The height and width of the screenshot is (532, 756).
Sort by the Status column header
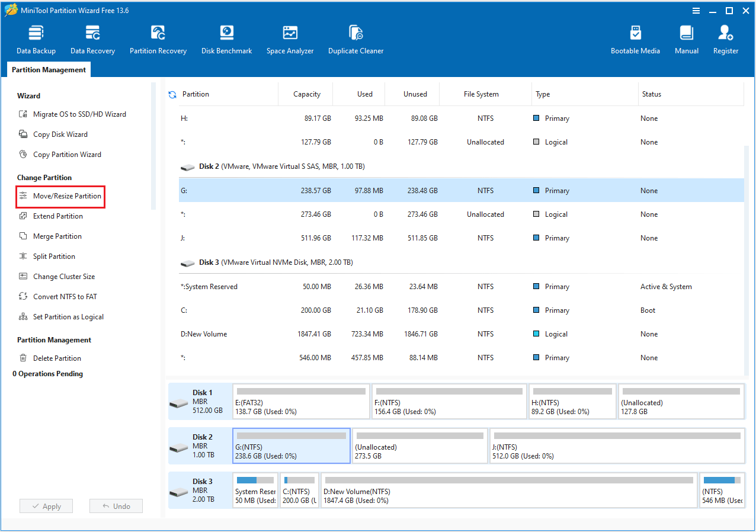[x=691, y=94]
